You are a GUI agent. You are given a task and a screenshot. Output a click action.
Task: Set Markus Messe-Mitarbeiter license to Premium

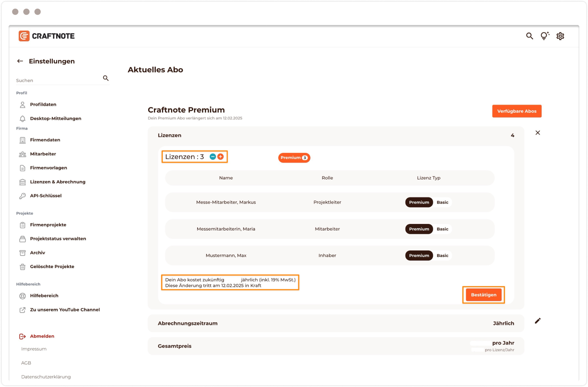point(419,202)
